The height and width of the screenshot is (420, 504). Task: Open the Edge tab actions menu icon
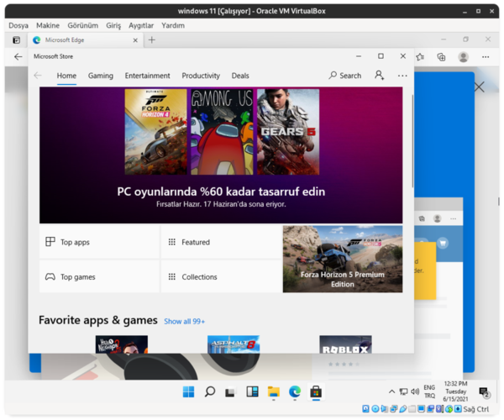click(17, 40)
